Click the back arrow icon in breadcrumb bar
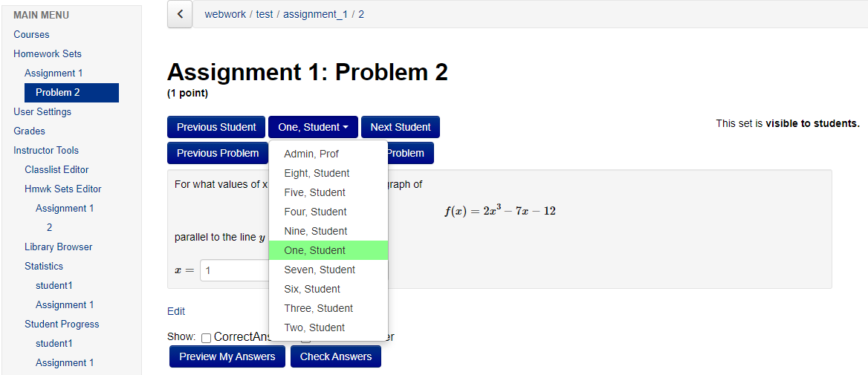This screenshot has height=375, width=868. click(180, 14)
